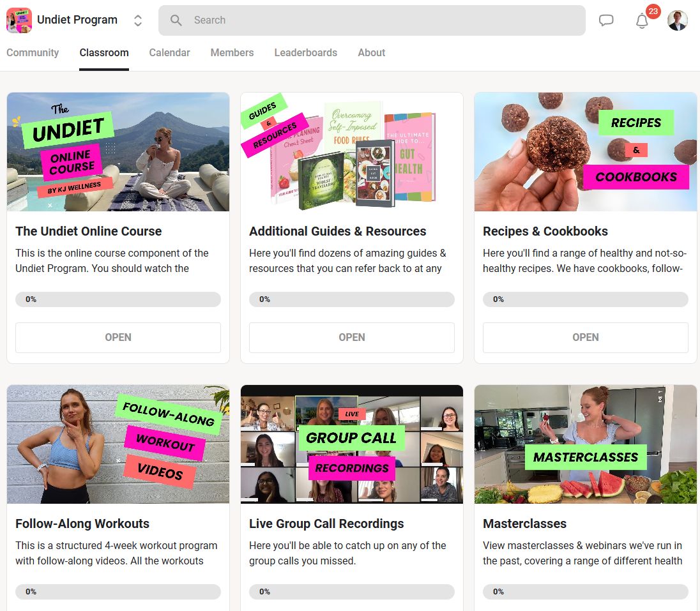Viewport: 700px width, 611px height.
Task: Open the Members tab
Action: point(232,52)
